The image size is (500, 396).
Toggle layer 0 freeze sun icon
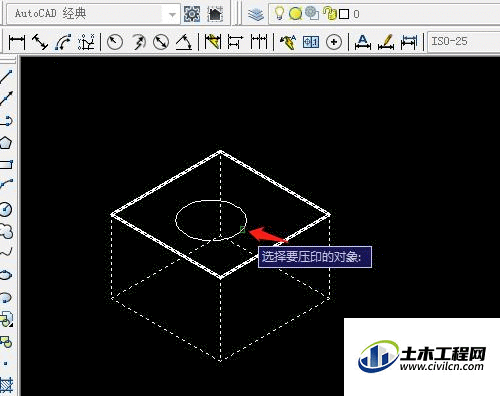(x=295, y=13)
